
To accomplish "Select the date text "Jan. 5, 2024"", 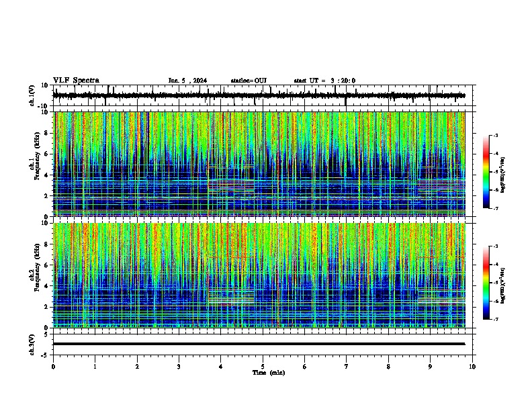I will pos(187,81).
